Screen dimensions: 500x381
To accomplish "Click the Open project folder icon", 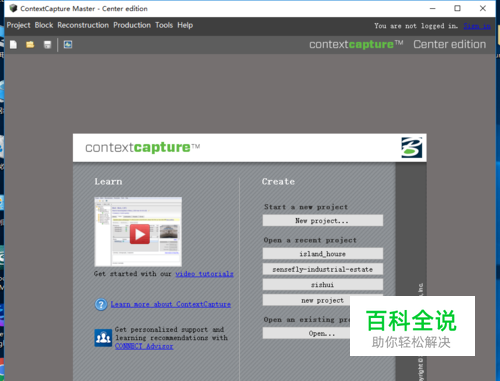I will pos(30,45).
